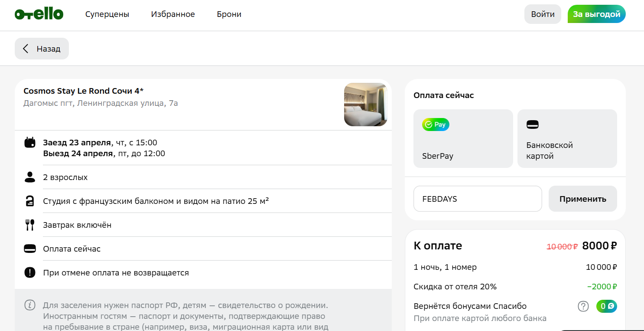Click the green Спасибо bonus badge

coord(606,306)
